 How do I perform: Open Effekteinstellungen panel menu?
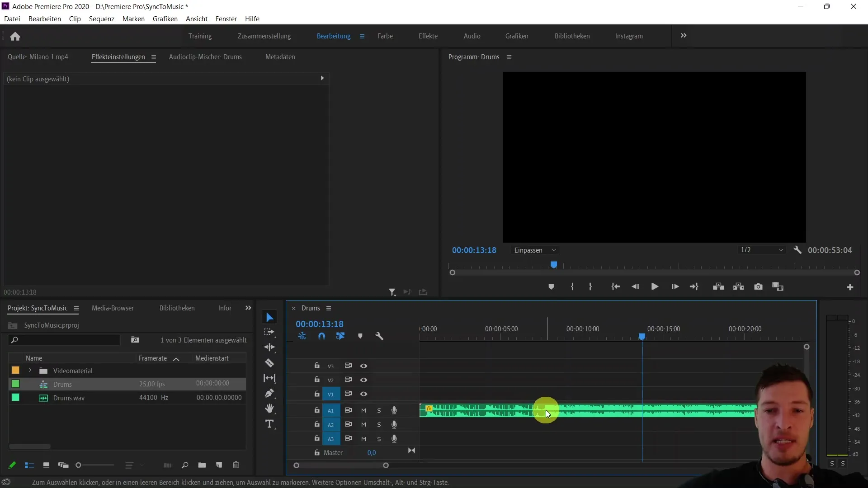[x=154, y=57]
